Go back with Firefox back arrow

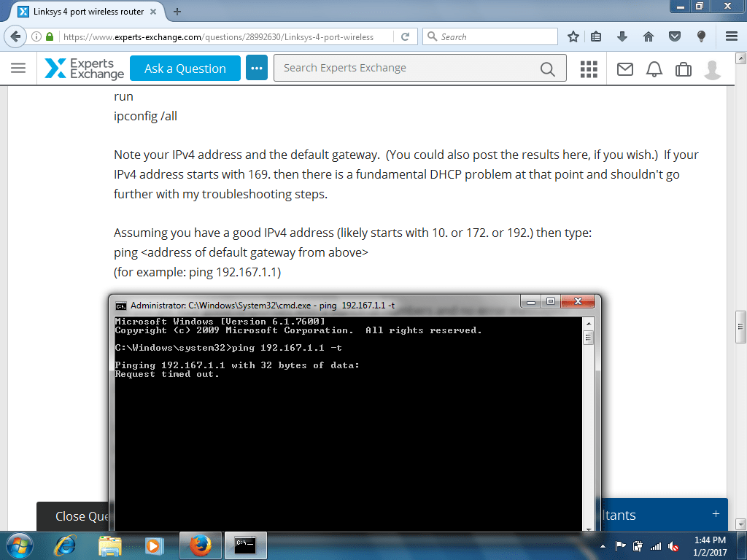coord(15,36)
